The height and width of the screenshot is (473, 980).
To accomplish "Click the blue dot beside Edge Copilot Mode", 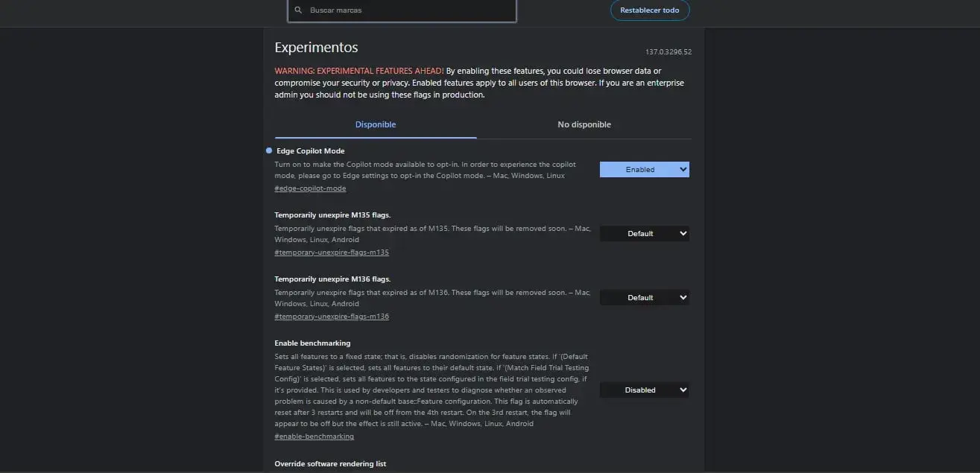I will coord(268,150).
